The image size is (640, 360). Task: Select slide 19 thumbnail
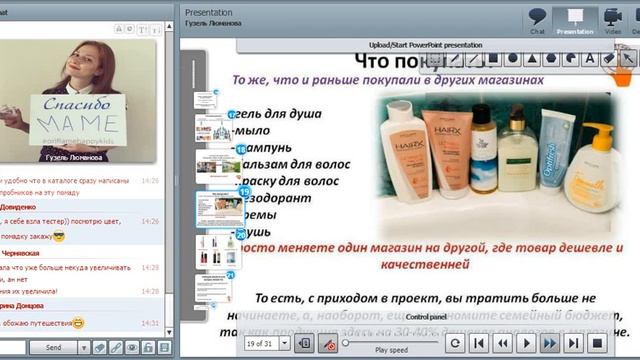point(220,209)
